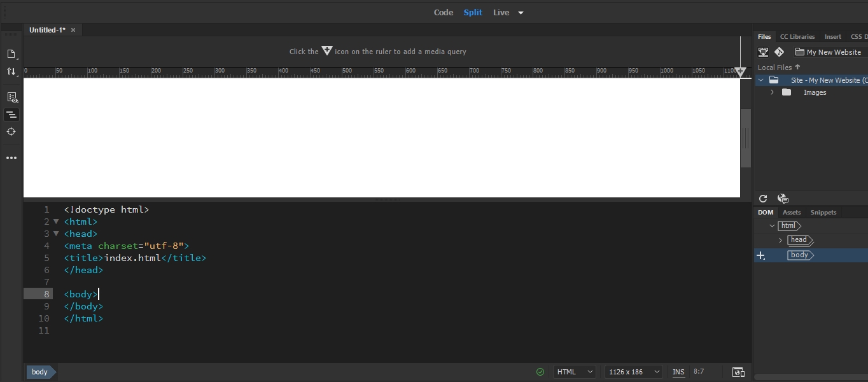
Task: Select the body tag in DOM panel
Action: (x=800, y=255)
